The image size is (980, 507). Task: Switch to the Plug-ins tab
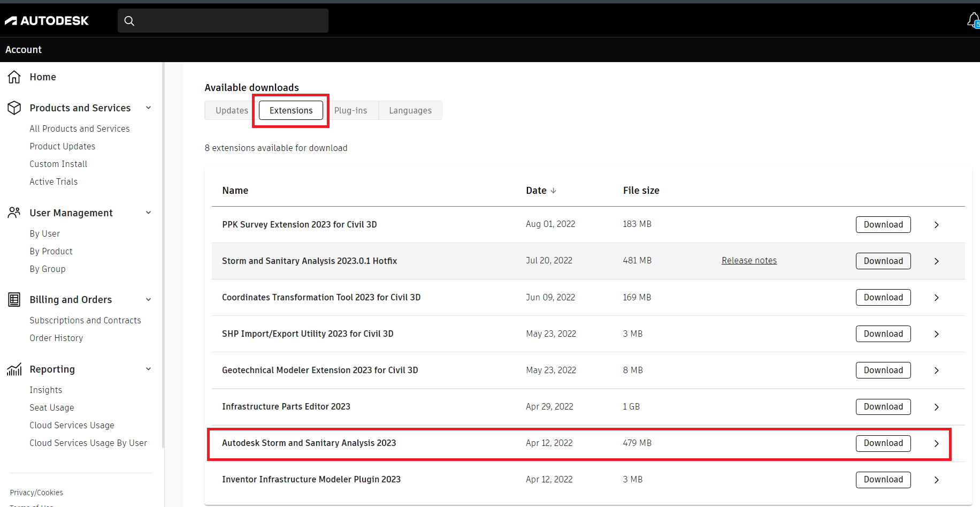pos(351,110)
